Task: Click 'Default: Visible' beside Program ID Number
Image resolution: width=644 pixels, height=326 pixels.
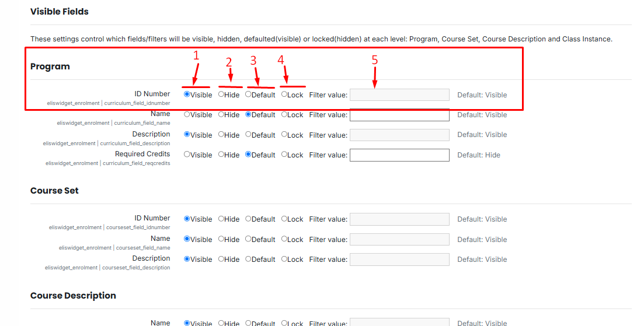Action: [482, 94]
